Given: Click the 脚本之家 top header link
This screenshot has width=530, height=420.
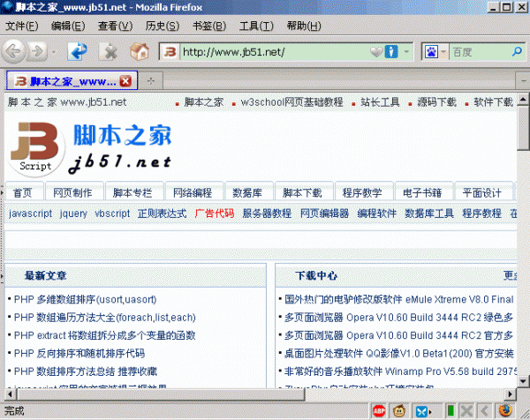Looking at the screenshot, I should click(x=204, y=102).
